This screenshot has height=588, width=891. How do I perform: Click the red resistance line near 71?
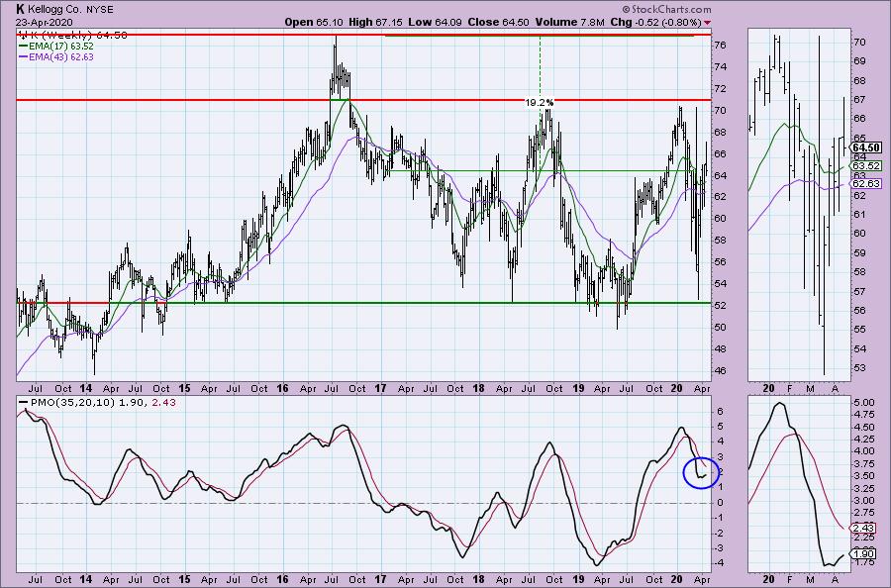tap(363, 100)
